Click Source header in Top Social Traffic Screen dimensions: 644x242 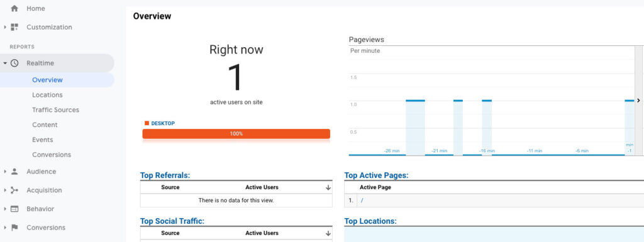coord(170,233)
